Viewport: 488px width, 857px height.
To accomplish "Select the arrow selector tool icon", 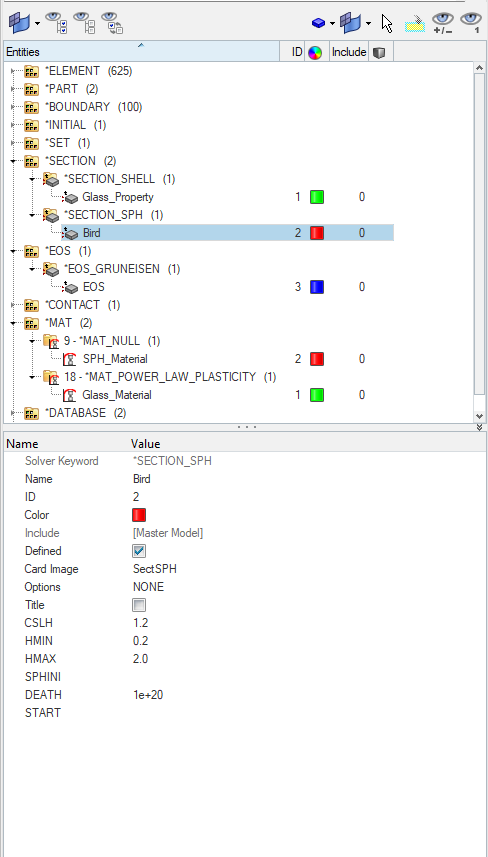I will pyautogui.click(x=387, y=24).
